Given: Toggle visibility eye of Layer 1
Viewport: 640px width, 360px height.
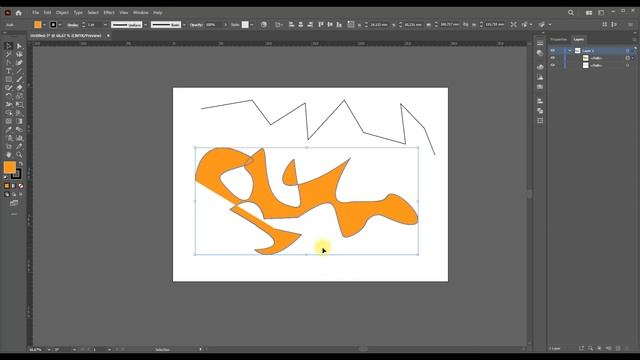Looking at the screenshot, I should 553,51.
